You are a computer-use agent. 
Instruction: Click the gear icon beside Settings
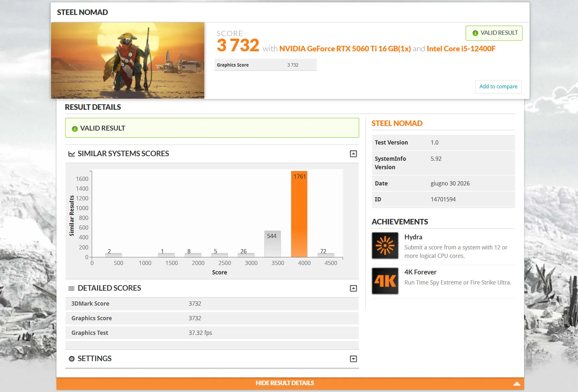click(x=71, y=359)
